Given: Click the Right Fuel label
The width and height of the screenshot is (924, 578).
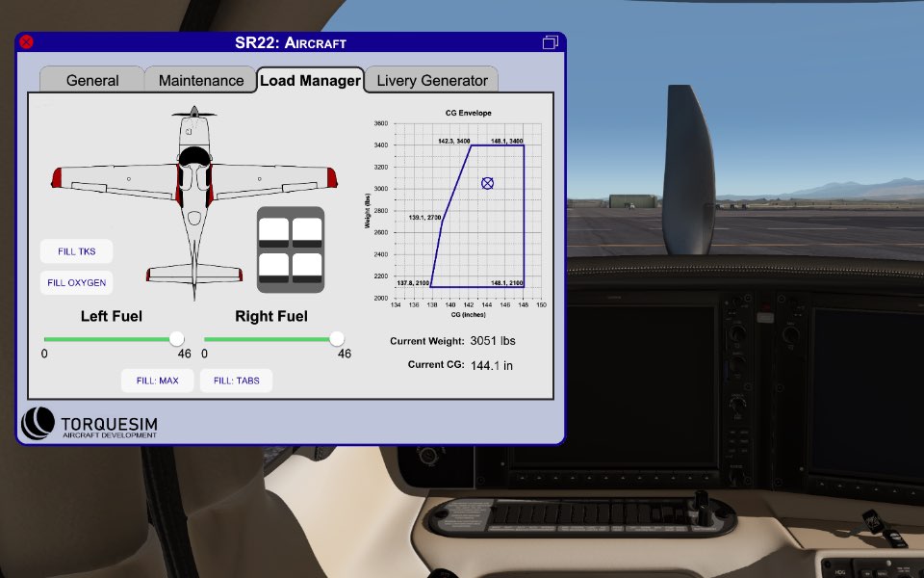Looking at the screenshot, I should click(x=271, y=316).
